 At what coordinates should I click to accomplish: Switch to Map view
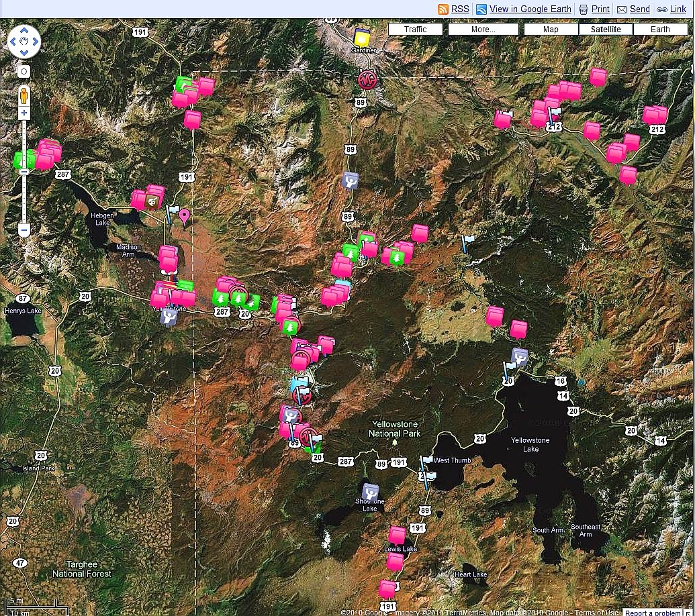(x=551, y=29)
